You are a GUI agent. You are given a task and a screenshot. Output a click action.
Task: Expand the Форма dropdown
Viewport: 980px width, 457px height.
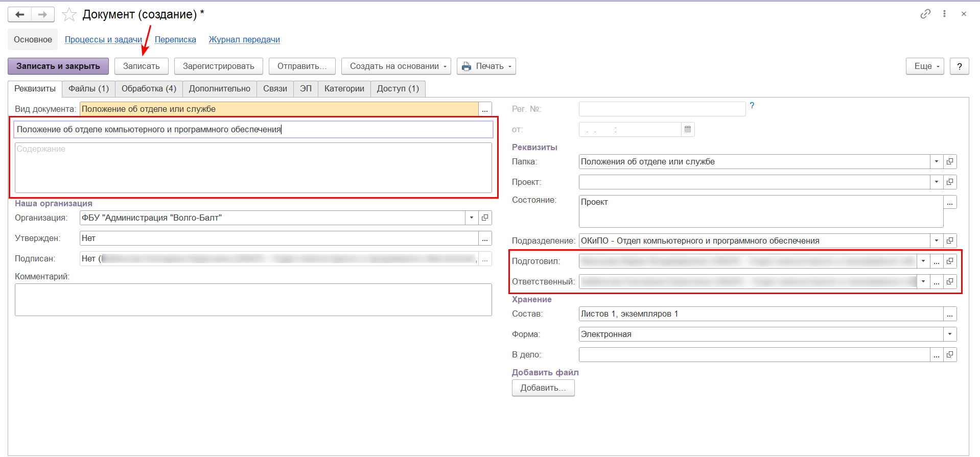click(x=950, y=334)
